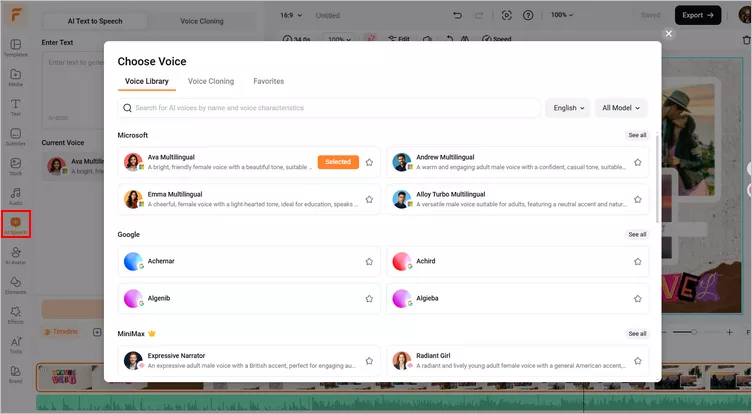This screenshot has width=752, height=414.
Task: Favorite the Ava Multilingual voice
Action: [369, 162]
